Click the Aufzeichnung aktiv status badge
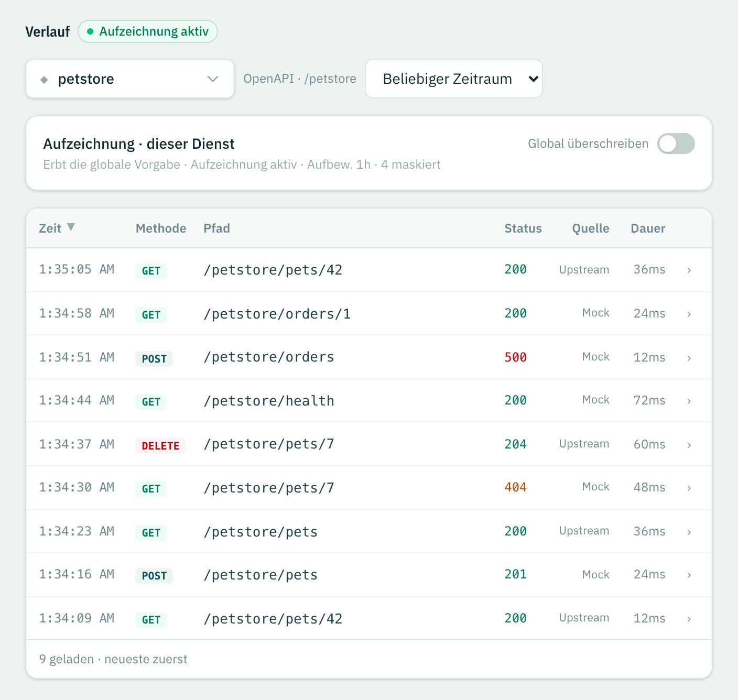 pyautogui.click(x=148, y=31)
